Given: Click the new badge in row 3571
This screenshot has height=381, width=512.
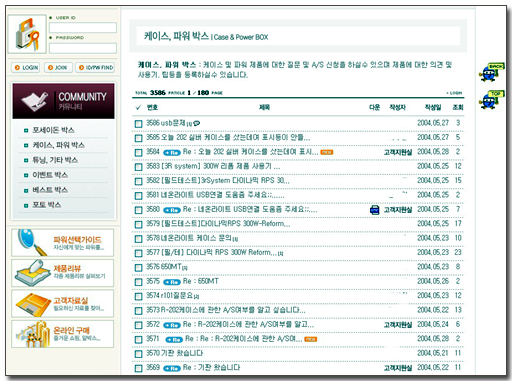Looking at the screenshot, I should pos(311,339).
